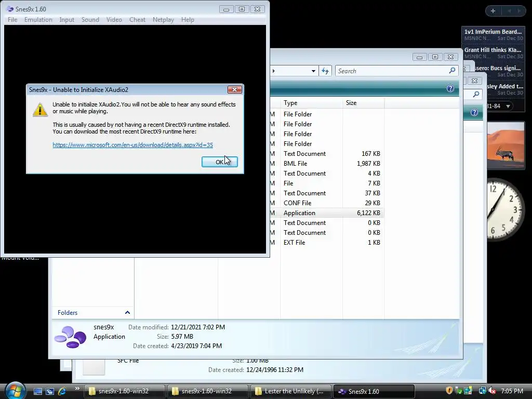Click the refresh button beside the Explorer address bar
The image size is (532, 399).
(x=325, y=71)
